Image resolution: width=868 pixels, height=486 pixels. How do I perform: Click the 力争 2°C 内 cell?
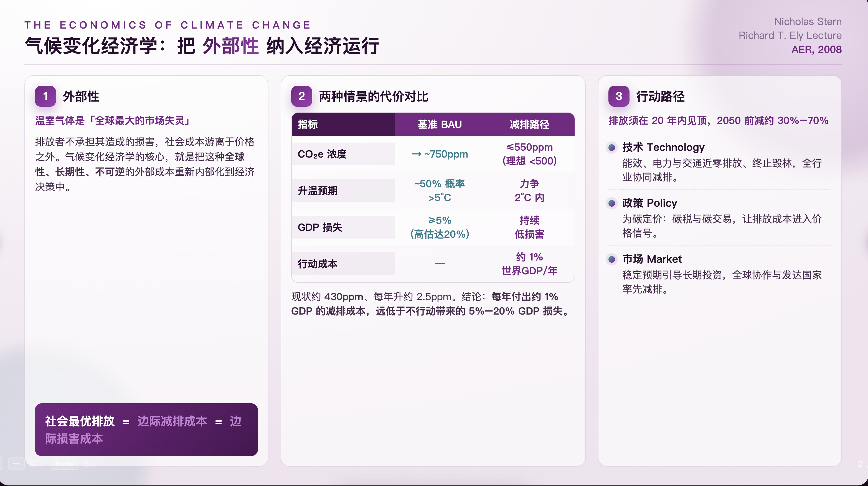pyautogui.click(x=529, y=191)
